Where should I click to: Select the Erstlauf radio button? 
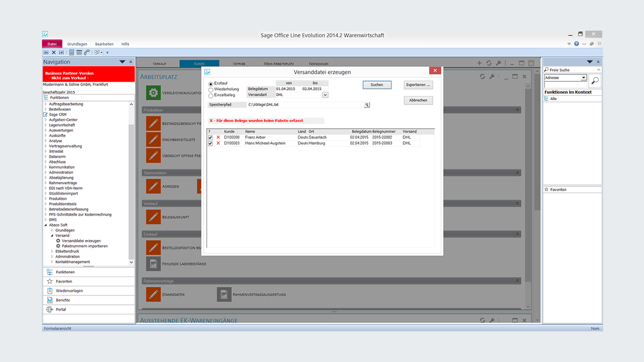point(211,84)
